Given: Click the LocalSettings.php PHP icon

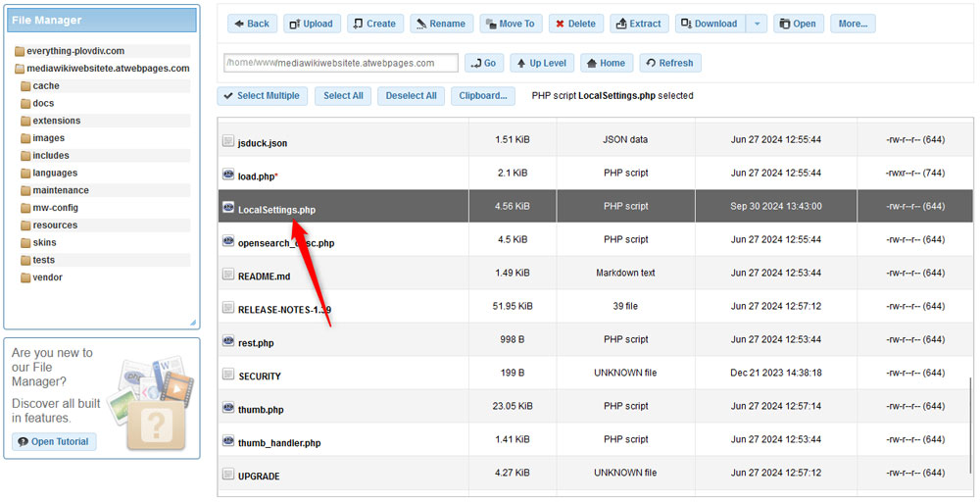Looking at the screenshot, I should [228, 207].
